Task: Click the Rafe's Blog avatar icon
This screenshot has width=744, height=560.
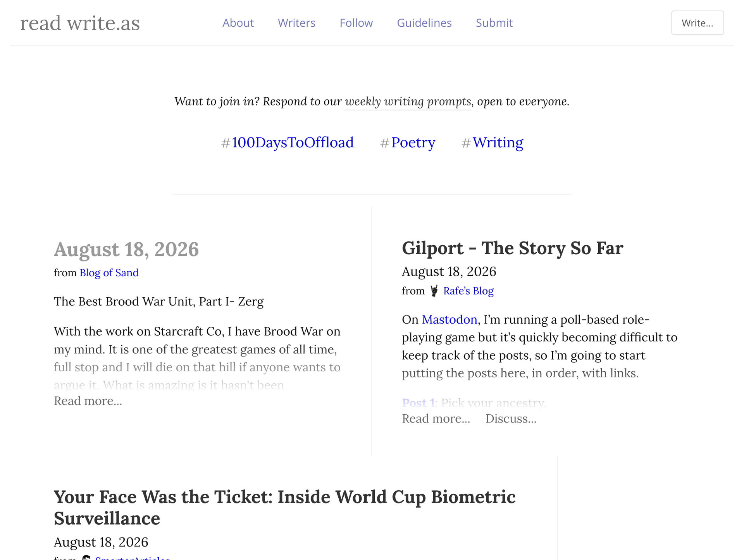Action: point(434,291)
